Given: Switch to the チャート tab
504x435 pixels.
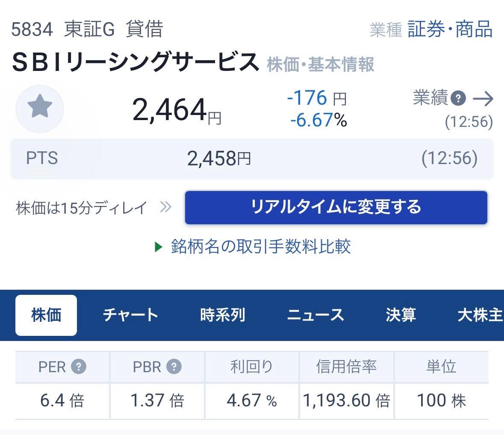Looking at the screenshot, I should point(130,315).
